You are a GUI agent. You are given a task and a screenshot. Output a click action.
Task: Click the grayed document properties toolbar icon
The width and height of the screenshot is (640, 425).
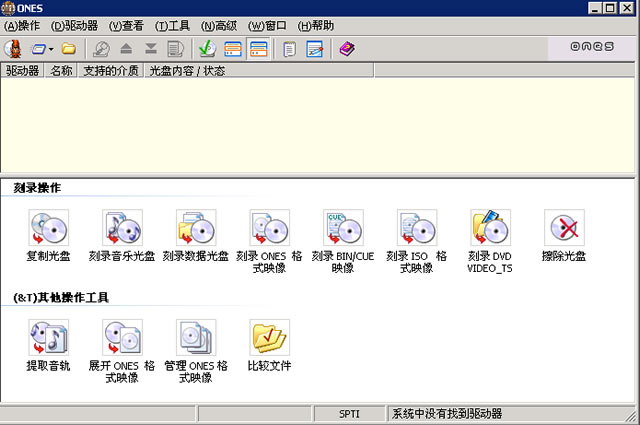click(x=176, y=49)
